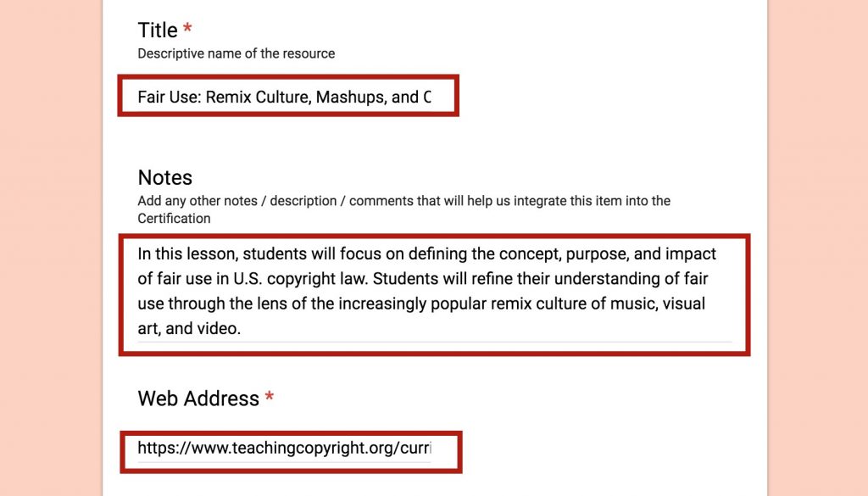Click the pink background right of the form
868x496 pixels.
tap(818, 248)
